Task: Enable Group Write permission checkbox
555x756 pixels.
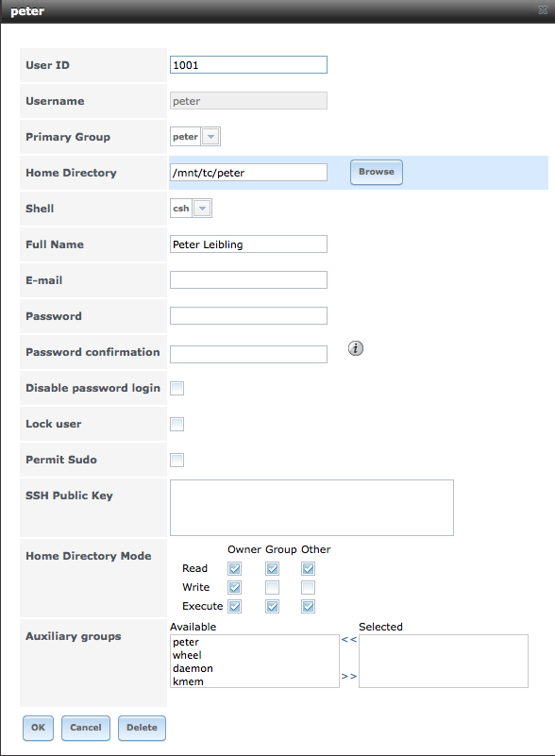Action: (x=272, y=587)
